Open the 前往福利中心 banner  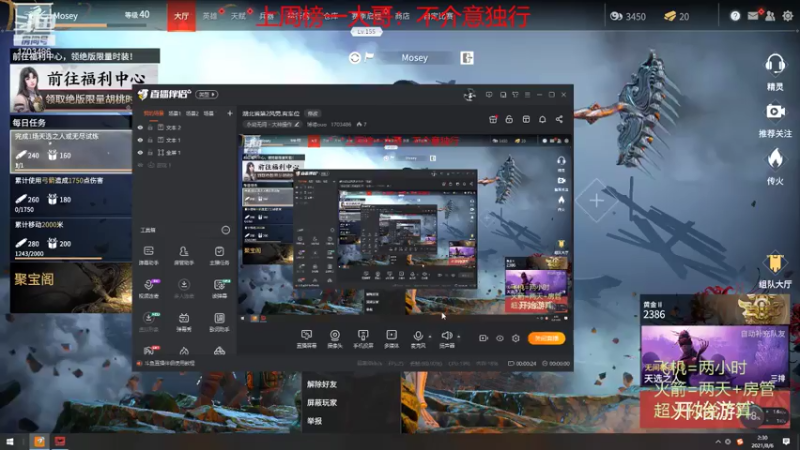click(x=84, y=88)
